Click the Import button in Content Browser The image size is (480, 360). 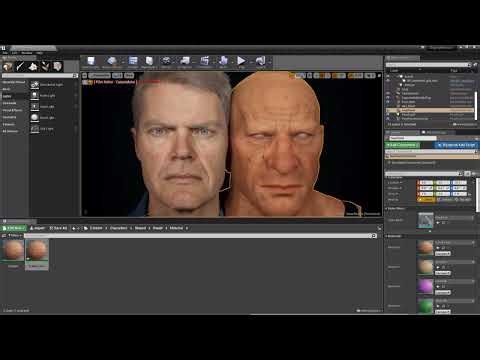pyautogui.click(x=37, y=228)
